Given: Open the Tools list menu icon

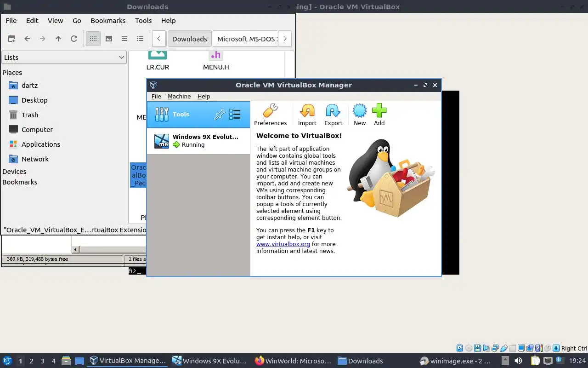Looking at the screenshot, I should [235, 115].
